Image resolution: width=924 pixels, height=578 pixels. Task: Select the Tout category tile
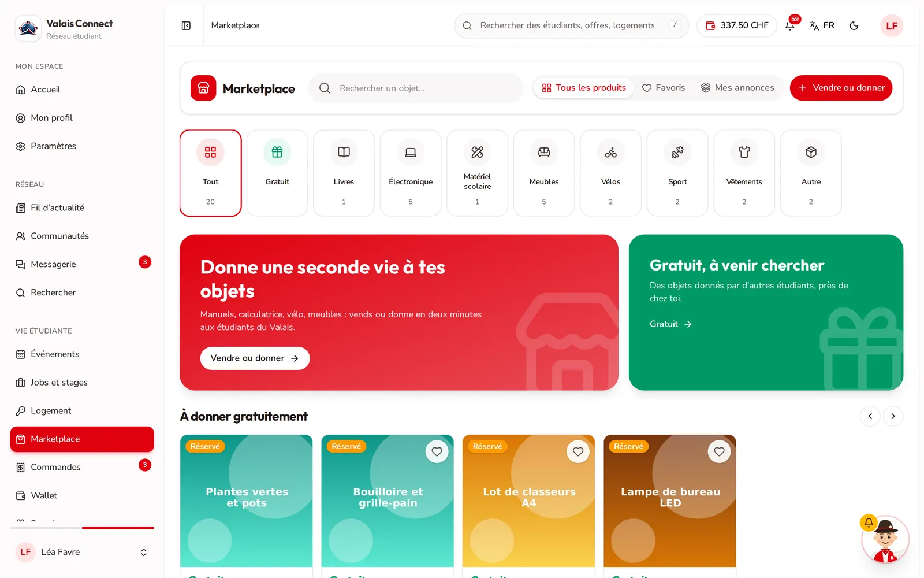(210, 173)
